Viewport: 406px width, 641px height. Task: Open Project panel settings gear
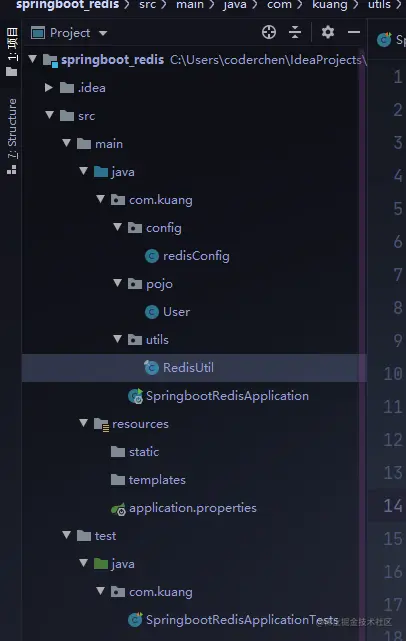tap(327, 32)
